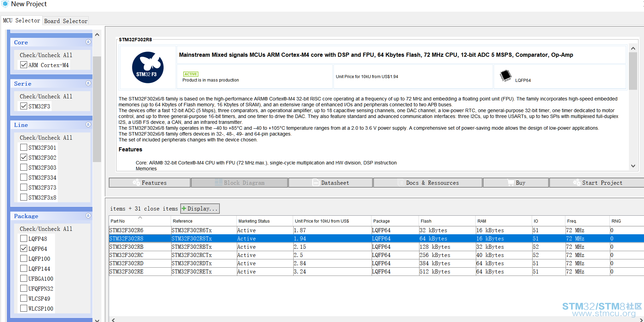Enable the STM32F303 line checkbox

(24, 167)
